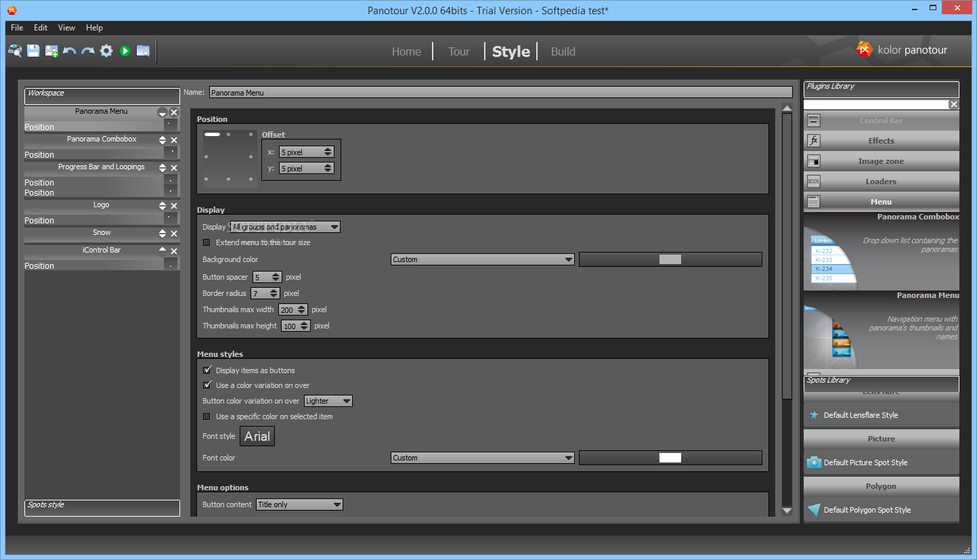Enable Use a specific color on selected item
The image size is (977, 560).
pos(207,416)
